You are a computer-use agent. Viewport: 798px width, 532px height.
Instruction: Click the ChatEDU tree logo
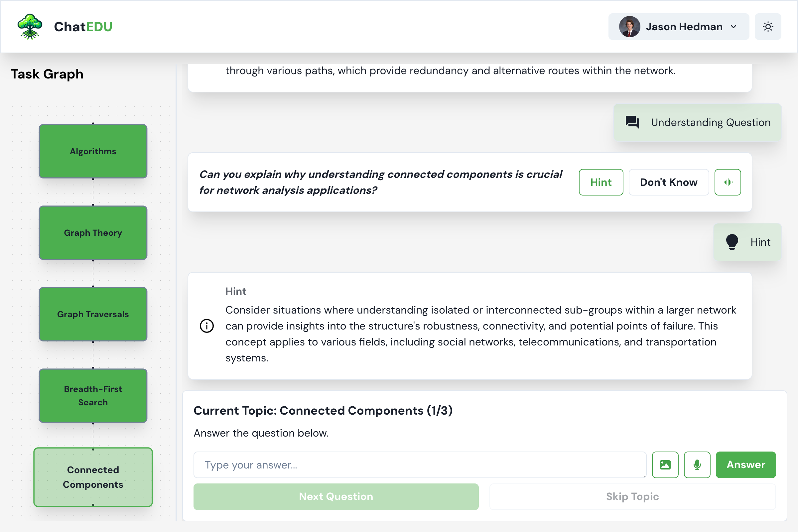point(30,27)
